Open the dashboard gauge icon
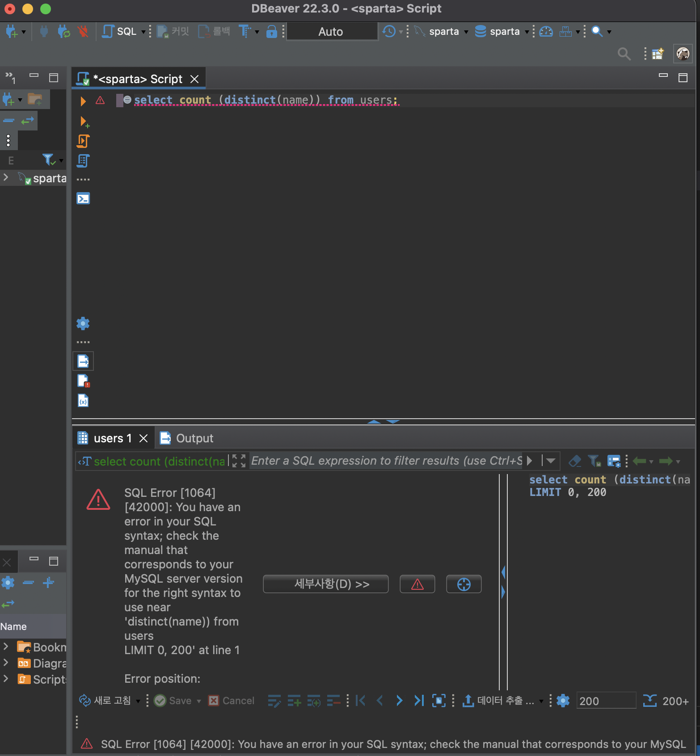The height and width of the screenshot is (756, 700). (546, 32)
